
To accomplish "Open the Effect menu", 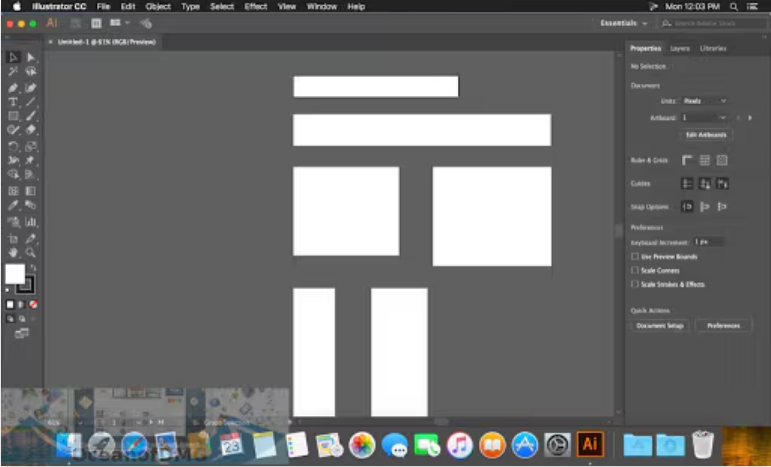I will click(256, 6).
